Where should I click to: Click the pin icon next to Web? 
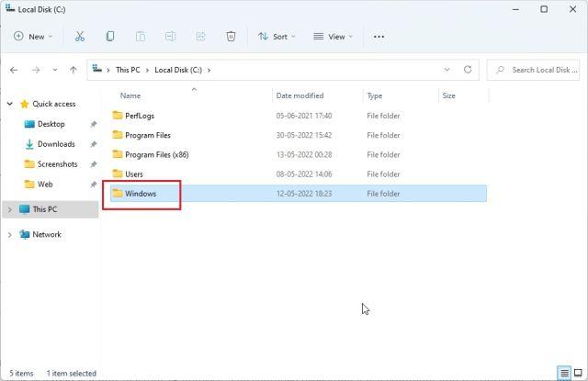[94, 185]
